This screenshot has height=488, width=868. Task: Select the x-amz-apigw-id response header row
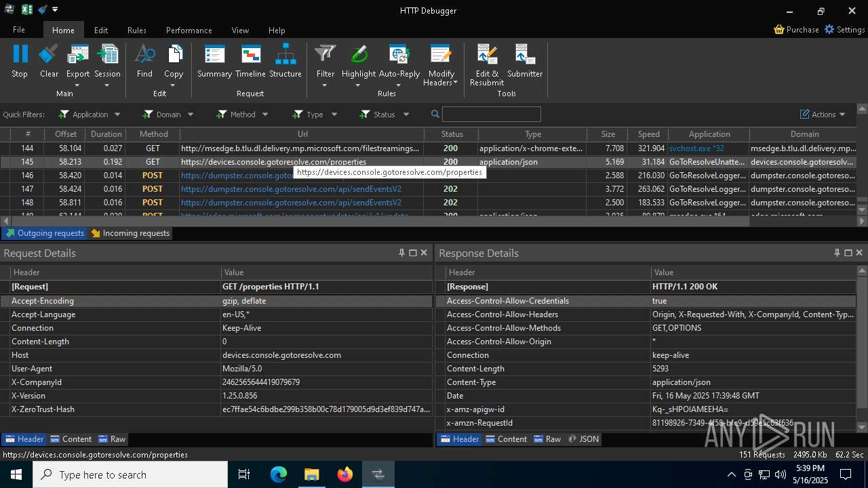(x=646, y=409)
